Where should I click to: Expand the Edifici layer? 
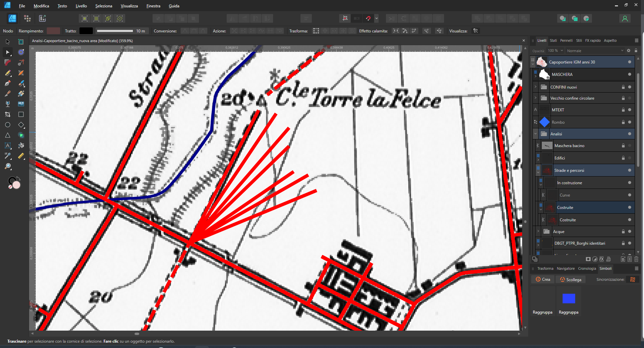pyautogui.click(x=538, y=160)
